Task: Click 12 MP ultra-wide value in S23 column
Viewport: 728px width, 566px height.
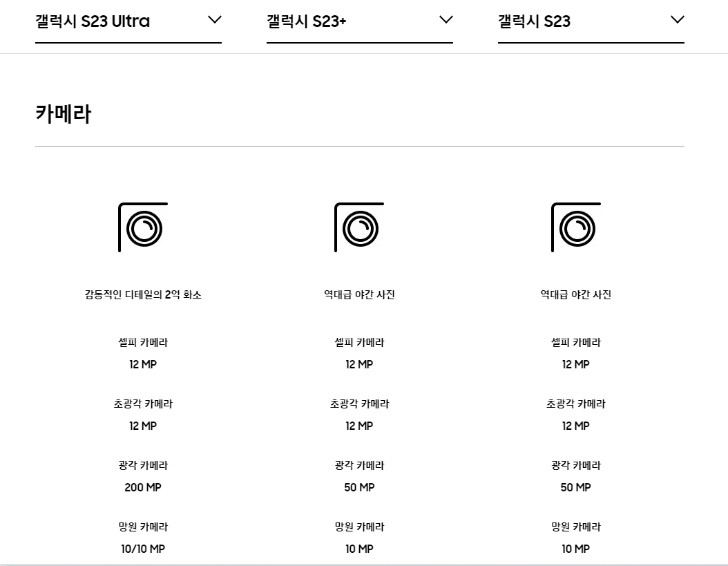Action: pos(576,426)
